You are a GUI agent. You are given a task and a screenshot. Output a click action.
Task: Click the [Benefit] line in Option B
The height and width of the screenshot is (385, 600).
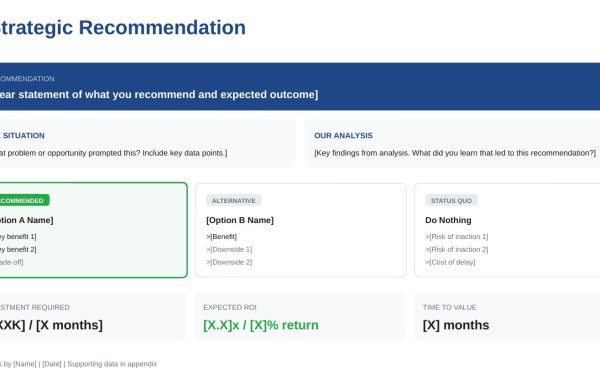(x=222, y=237)
